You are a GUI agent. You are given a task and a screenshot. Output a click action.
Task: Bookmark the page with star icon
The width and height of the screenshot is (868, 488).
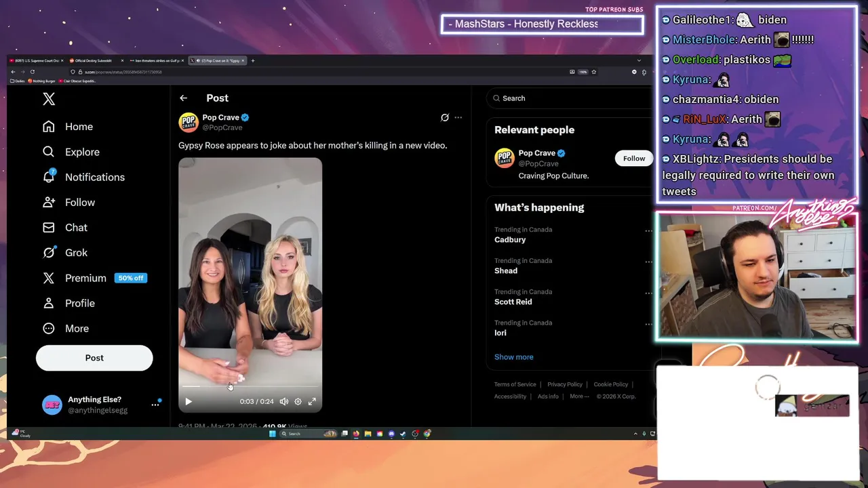(593, 72)
